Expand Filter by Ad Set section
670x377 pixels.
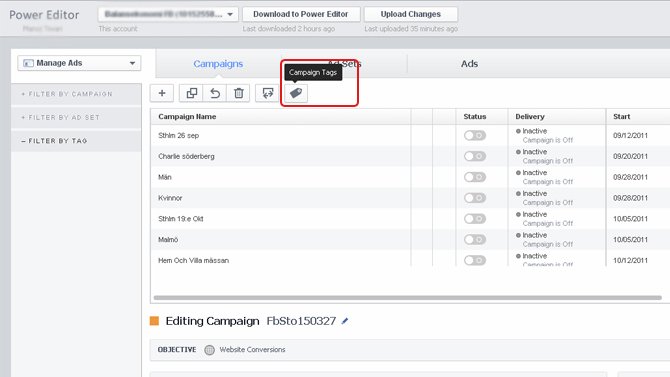(x=76, y=118)
